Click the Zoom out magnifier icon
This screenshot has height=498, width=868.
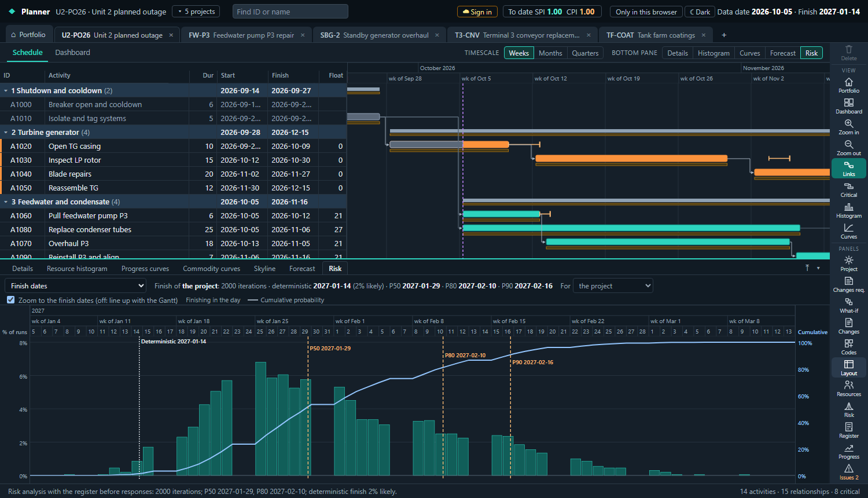(x=849, y=148)
